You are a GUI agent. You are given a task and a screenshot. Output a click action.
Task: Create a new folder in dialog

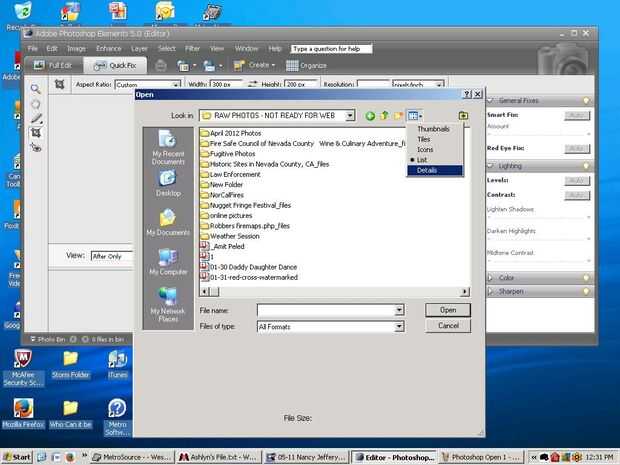coord(398,115)
